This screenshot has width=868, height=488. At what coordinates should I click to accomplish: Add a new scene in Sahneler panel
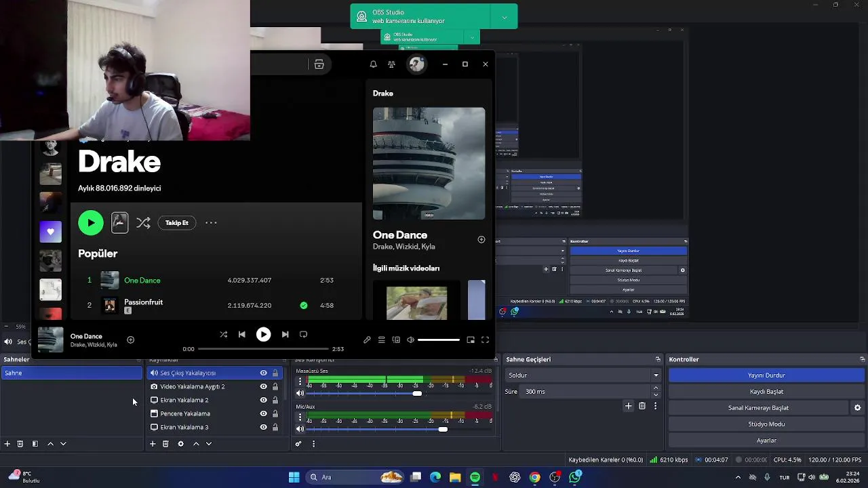(7, 444)
